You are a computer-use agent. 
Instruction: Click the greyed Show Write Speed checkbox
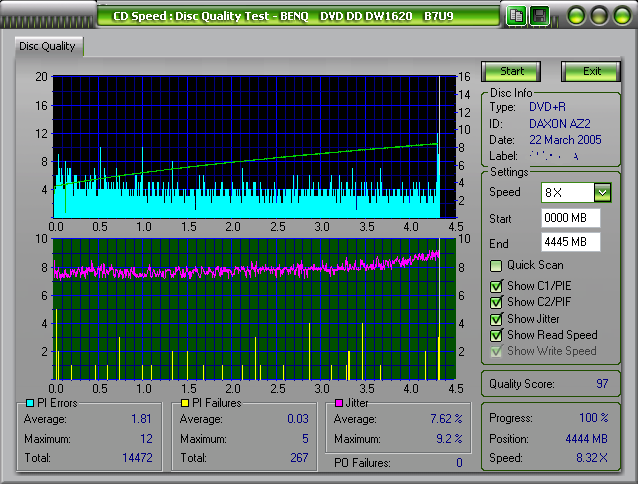pos(496,351)
